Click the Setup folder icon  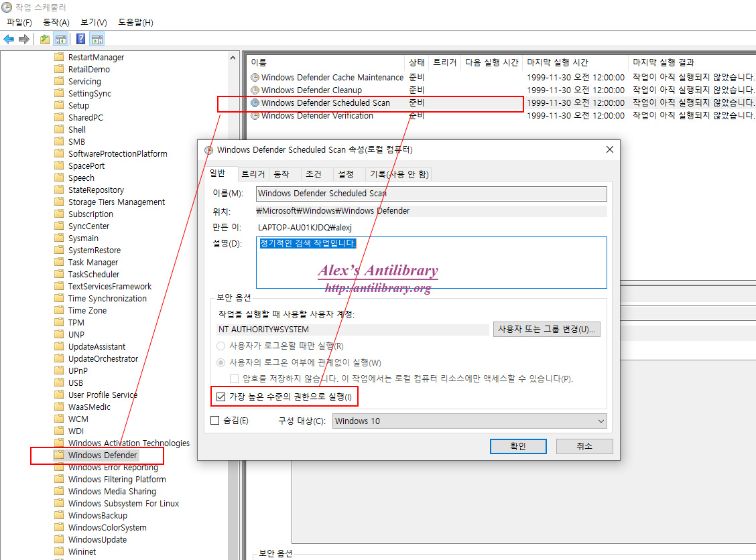pyautogui.click(x=59, y=105)
